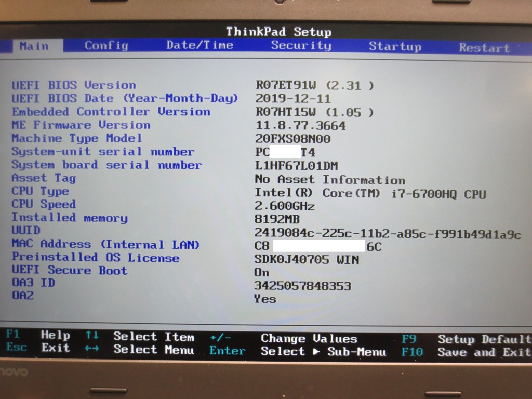Select the OS license value "SDK0J40705 WIN"
532x399 pixels.
pos(307,260)
